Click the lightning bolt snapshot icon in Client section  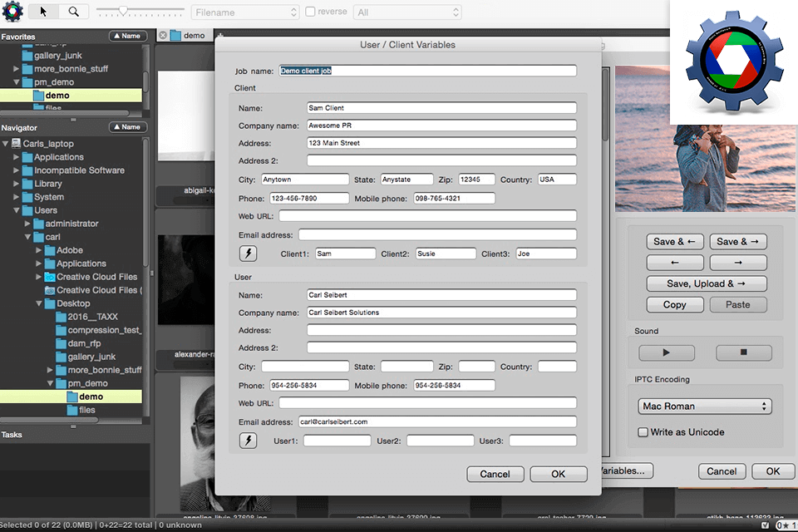point(247,253)
